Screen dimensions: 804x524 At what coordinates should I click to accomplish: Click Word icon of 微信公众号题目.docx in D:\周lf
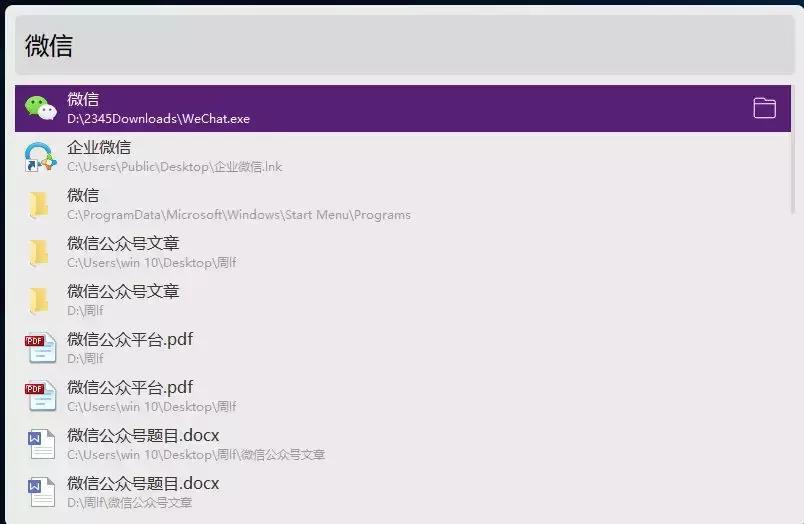pyautogui.click(x=41, y=492)
